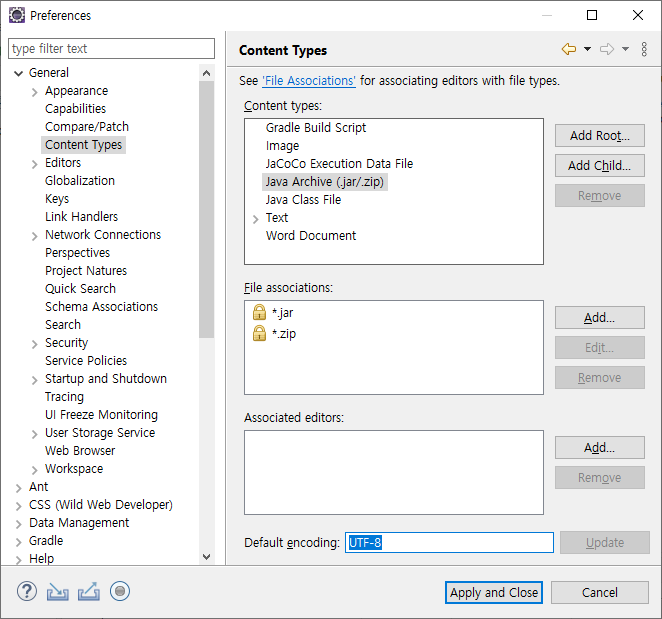The width and height of the screenshot is (662, 619).
Task: Click the tree scrollbar up arrow
Action: 206,73
